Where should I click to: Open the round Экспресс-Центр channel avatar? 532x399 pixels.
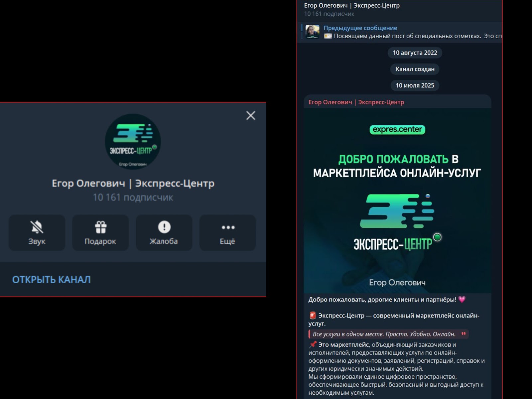[133, 142]
